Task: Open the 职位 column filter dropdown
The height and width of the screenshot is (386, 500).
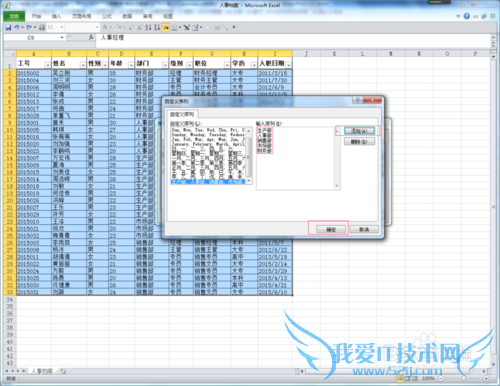Action: click(227, 65)
